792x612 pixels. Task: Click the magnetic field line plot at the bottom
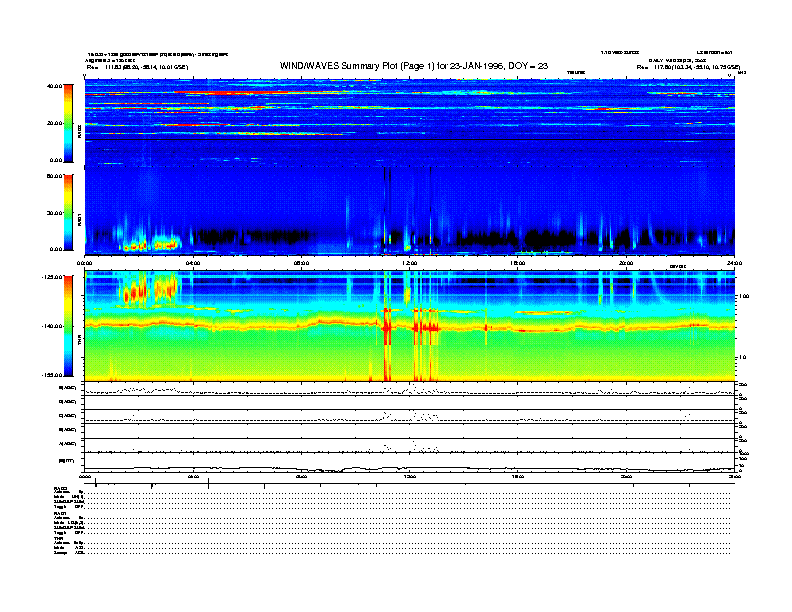pos(410,462)
